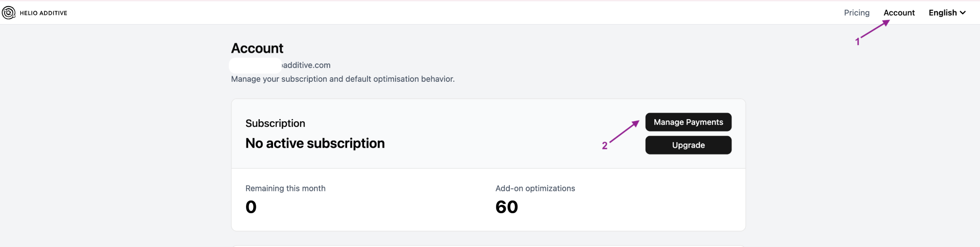
Task: Click the Manage Payments button
Action: click(x=688, y=122)
